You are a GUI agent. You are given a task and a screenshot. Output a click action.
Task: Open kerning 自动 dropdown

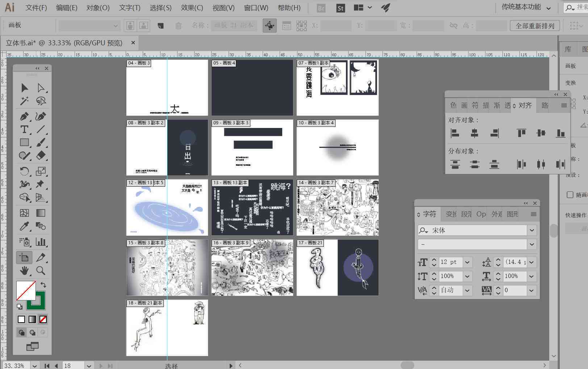pos(467,290)
